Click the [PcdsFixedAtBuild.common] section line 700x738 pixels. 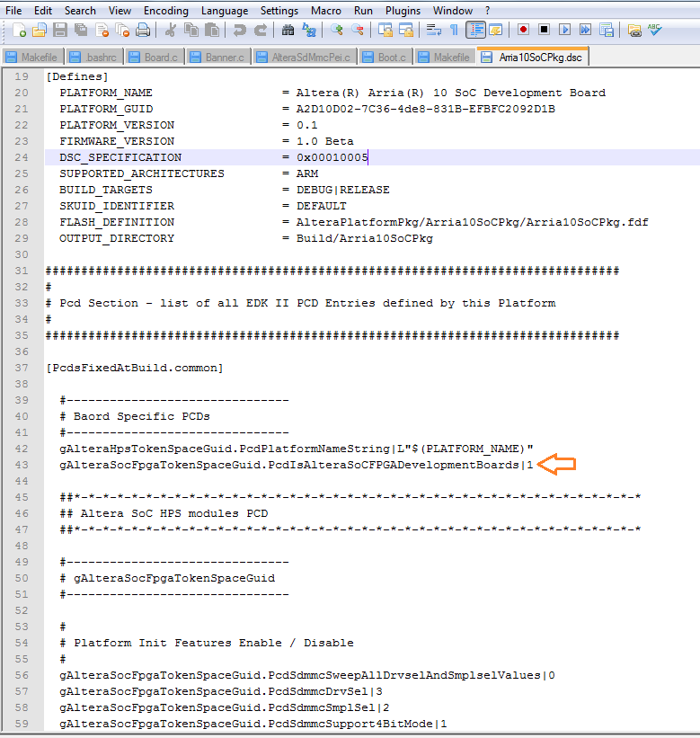coord(135,368)
